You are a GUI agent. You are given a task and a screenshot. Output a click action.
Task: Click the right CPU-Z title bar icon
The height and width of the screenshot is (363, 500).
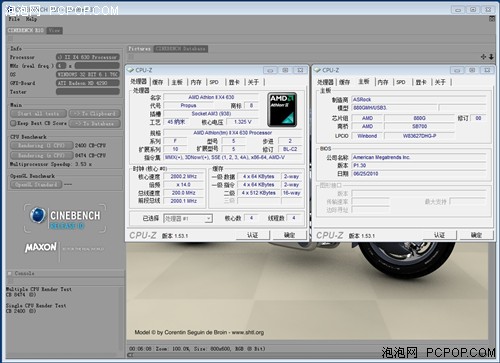(317, 70)
